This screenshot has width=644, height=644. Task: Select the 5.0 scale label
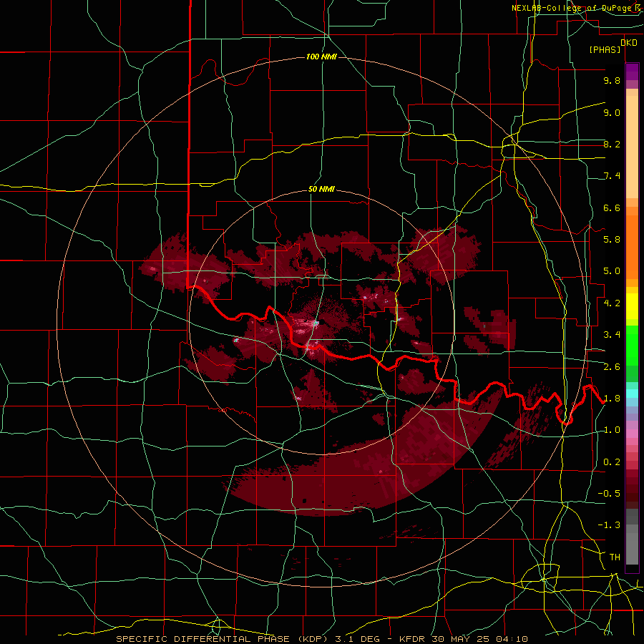[x=612, y=271]
